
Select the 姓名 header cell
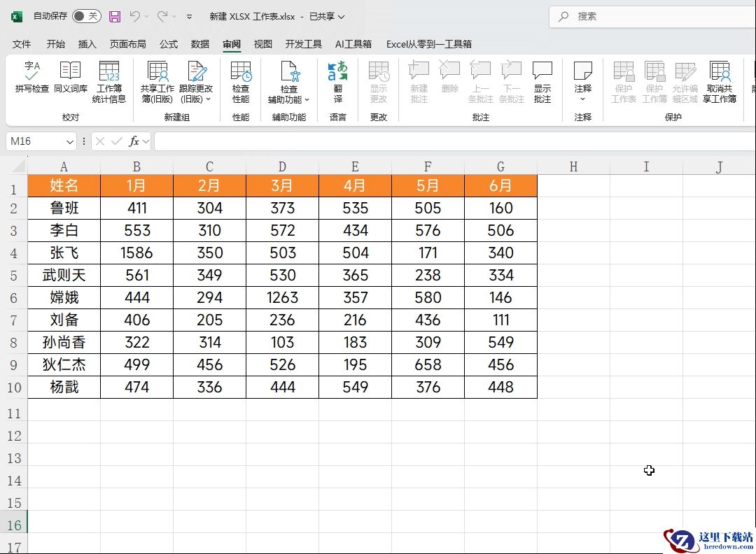click(x=64, y=185)
